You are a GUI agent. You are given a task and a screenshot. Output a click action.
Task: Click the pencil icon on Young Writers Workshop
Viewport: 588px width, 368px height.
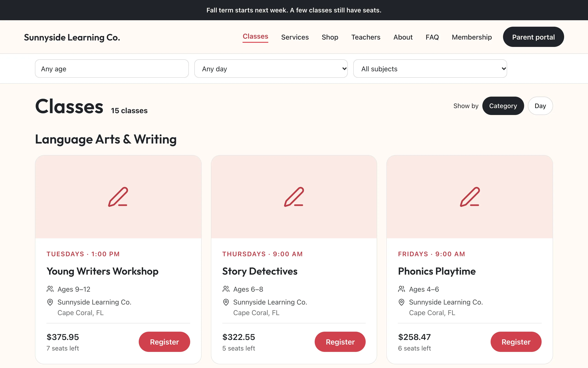(x=118, y=197)
